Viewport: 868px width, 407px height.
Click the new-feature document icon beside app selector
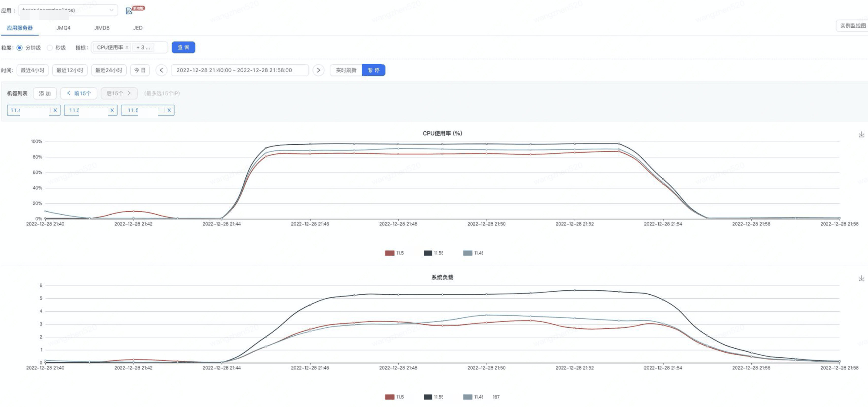pyautogui.click(x=129, y=11)
